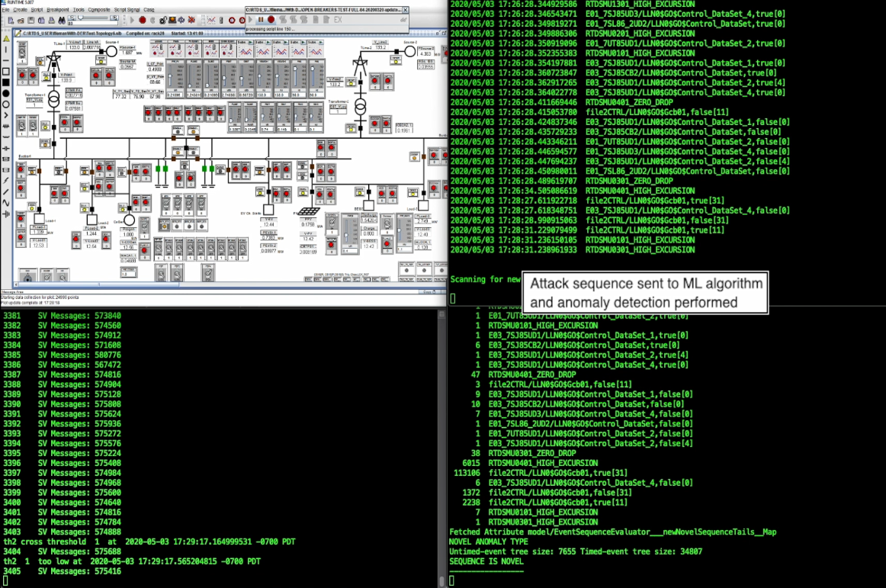Viewport: 886px width, 588px height.
Task: Click 'NOVEL ANOMALY TYPE' terminal line
Action: [489, 541]
